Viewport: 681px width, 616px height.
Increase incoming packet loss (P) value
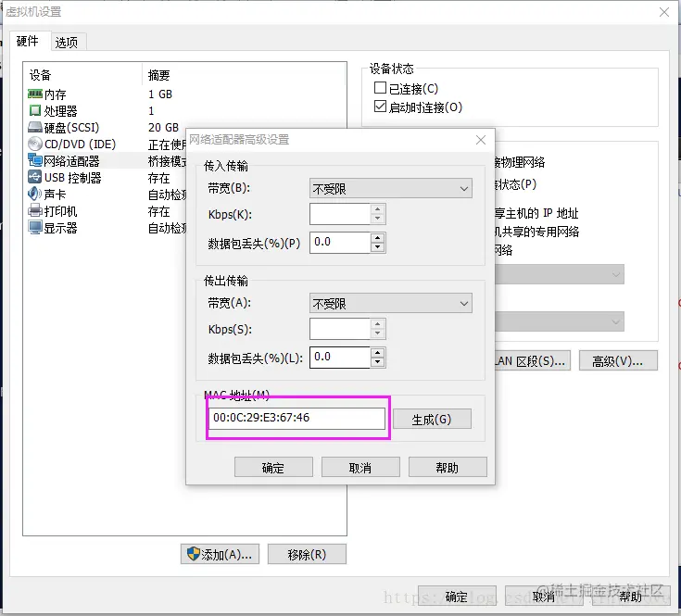tap(377, 237)
